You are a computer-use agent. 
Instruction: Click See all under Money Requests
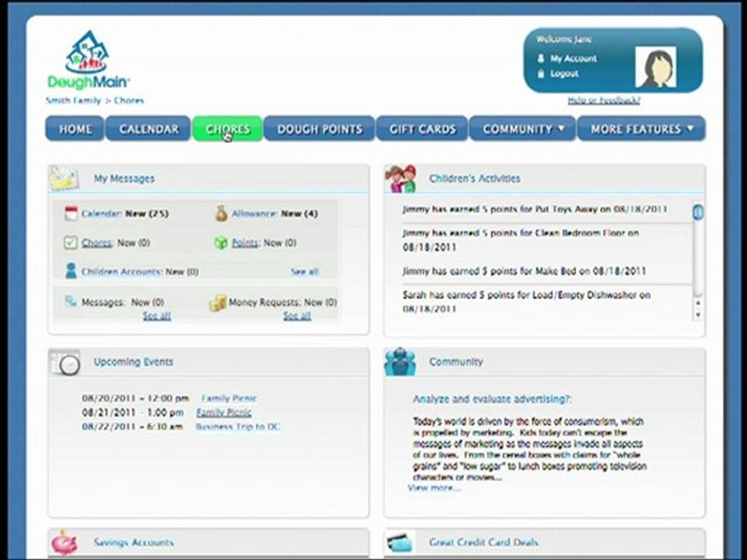(296, 316)
